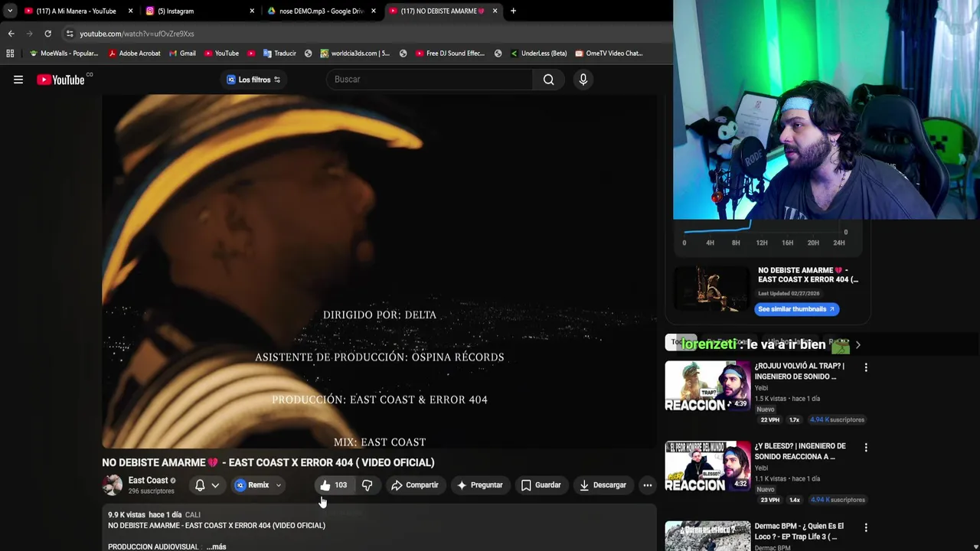
Task: Open East Coast channel avatar
Action: pos(113,485)
